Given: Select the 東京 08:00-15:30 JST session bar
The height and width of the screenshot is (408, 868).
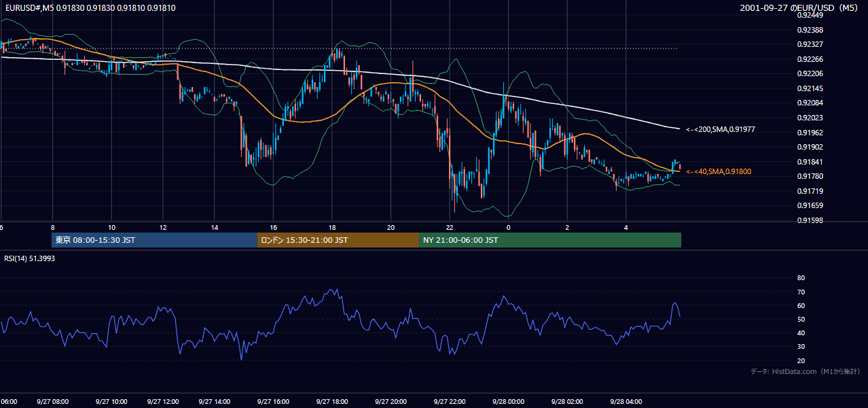Looking at the screenshot, I should click(x=154, y=240).
